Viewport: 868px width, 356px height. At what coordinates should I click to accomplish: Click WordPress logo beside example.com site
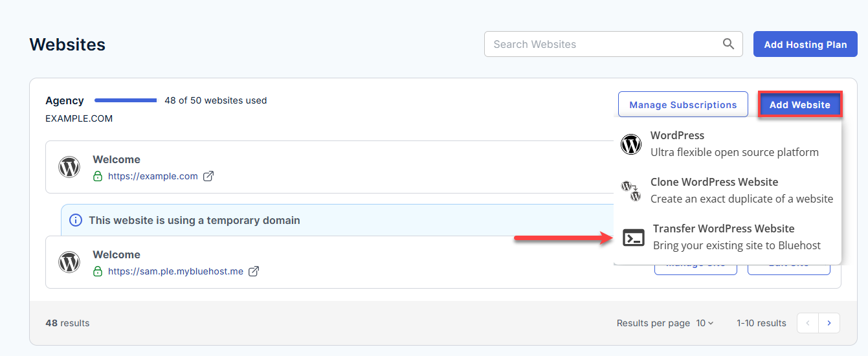click(69, 167)
